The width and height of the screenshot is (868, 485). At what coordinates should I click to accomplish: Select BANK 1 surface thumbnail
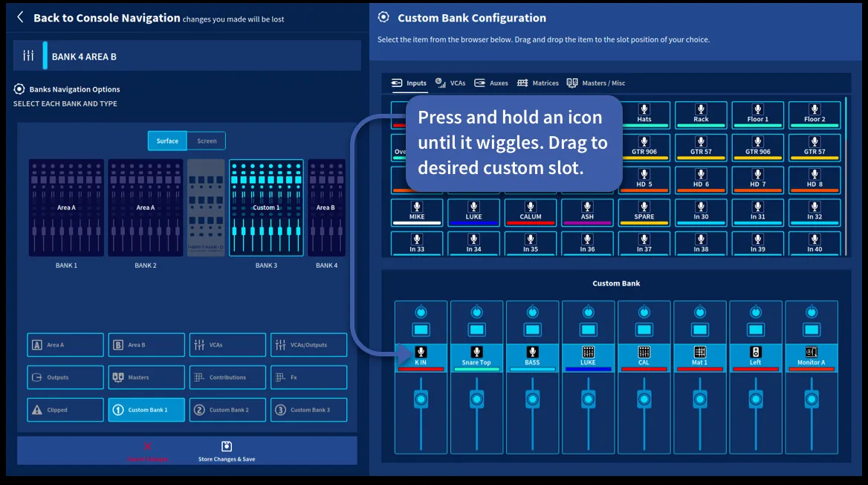(x=66, y=208)
